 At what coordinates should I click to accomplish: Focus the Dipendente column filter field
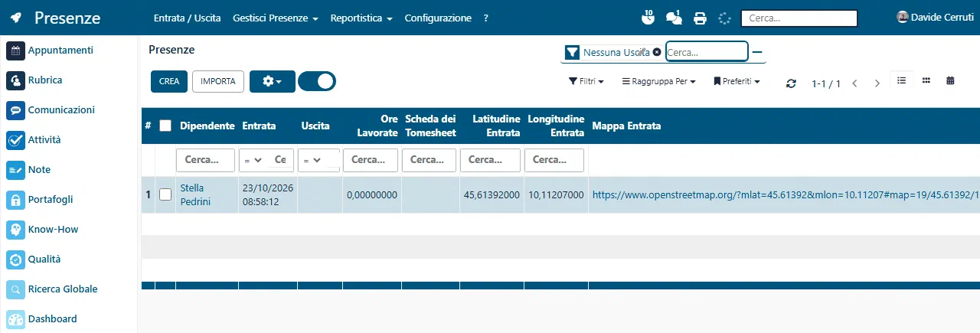point(205,160)
